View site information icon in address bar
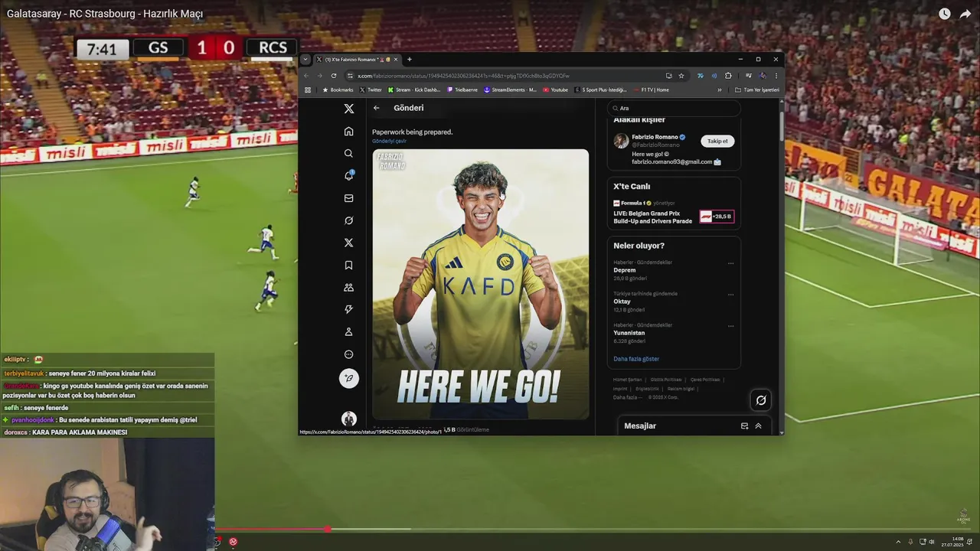 350,76
